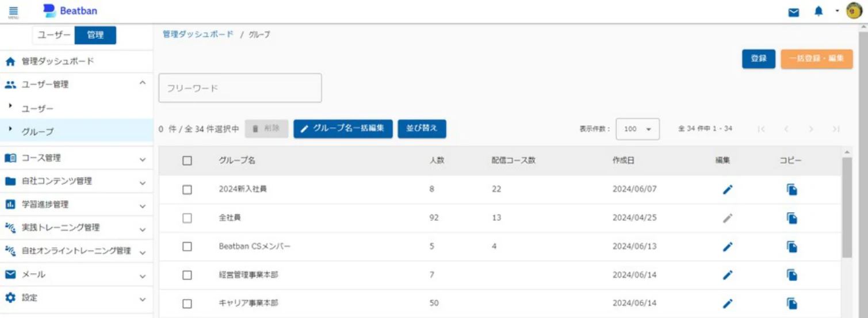
Task: Open the user avatar menu
Action: click(854, 11)
